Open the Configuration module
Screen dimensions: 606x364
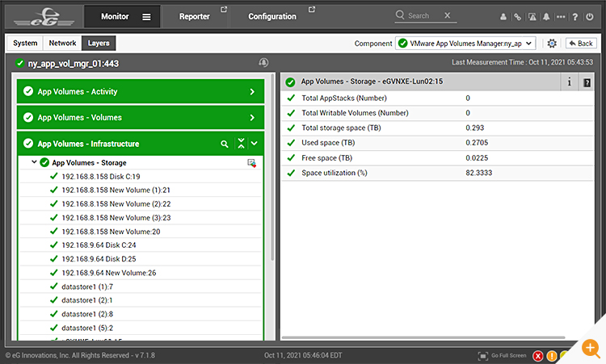click(272, 17)
